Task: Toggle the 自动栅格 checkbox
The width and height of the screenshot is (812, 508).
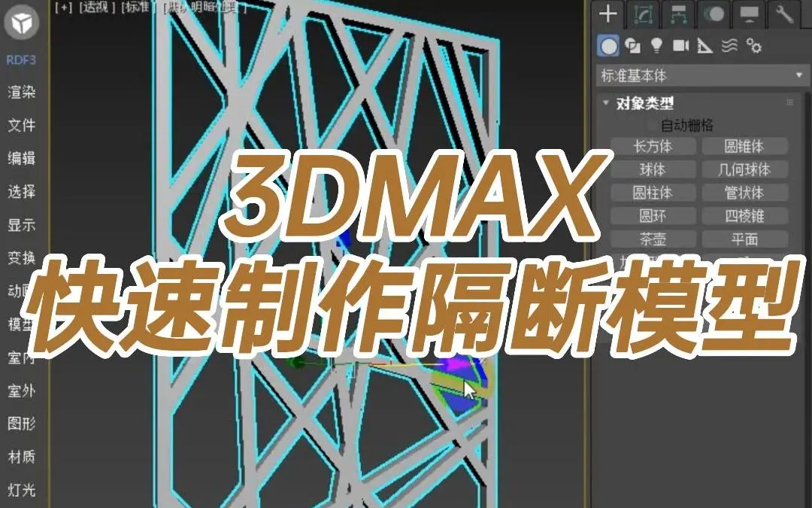Action: (x=651, y=126)
